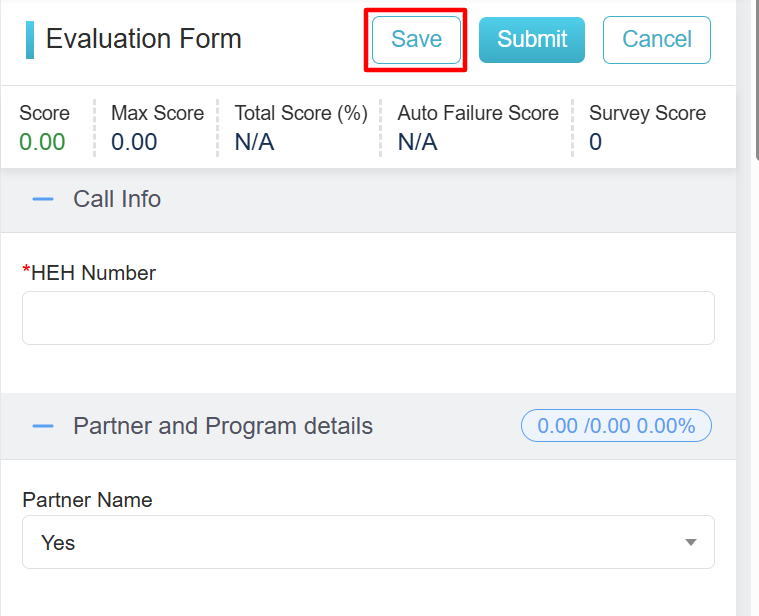Click the teal bar beside Evaluation Form
The image size is (759, 616).
tap(30, 40)
